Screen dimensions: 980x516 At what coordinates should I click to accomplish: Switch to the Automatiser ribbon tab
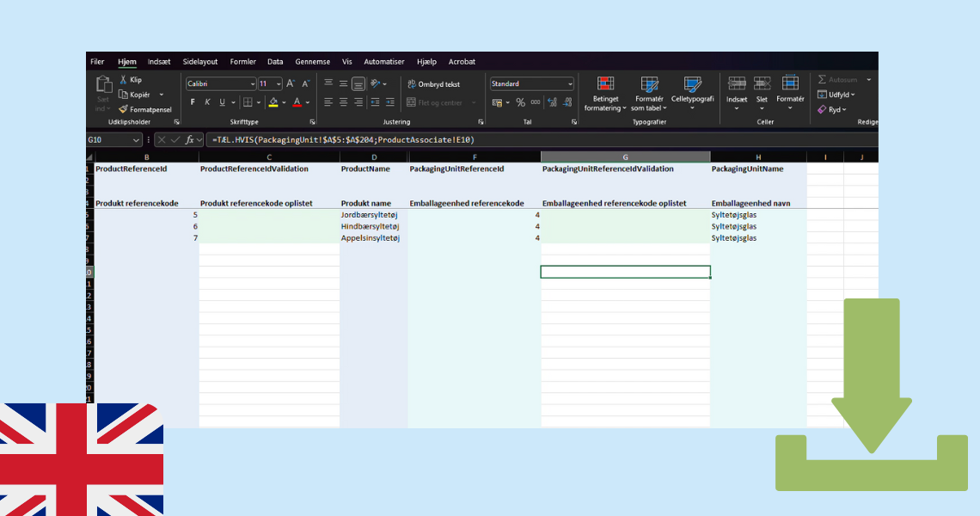[383, 62]
